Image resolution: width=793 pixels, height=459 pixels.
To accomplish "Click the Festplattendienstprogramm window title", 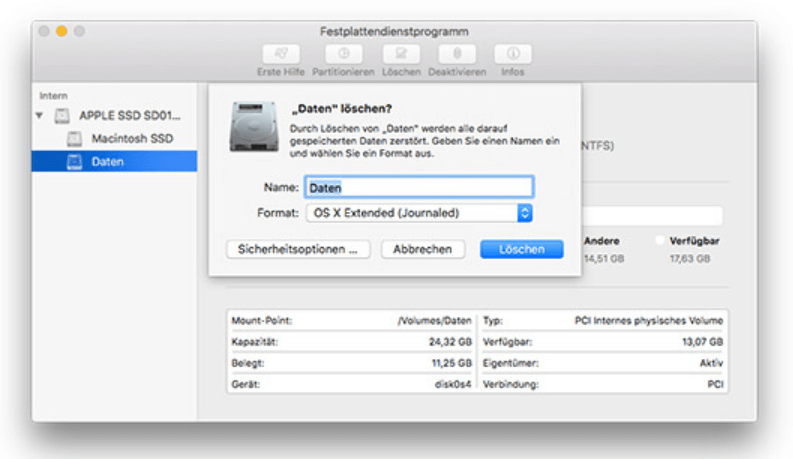I will click(x=394, y=31).
